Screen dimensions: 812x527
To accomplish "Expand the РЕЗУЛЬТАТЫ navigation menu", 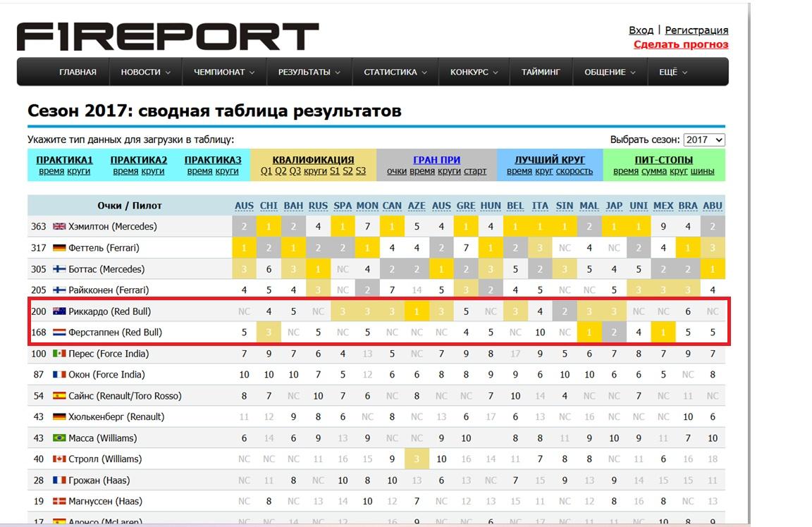I will [309, 72].
